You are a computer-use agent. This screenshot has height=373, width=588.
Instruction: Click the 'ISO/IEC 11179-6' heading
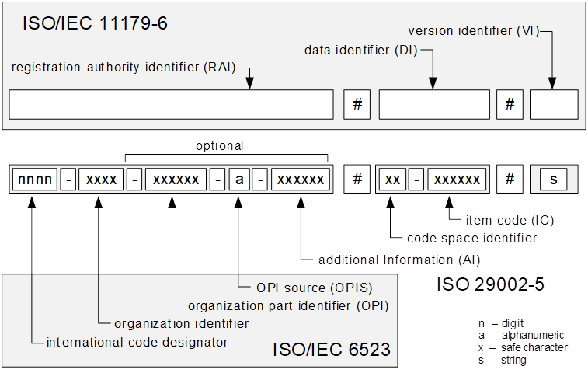(96, 23)
